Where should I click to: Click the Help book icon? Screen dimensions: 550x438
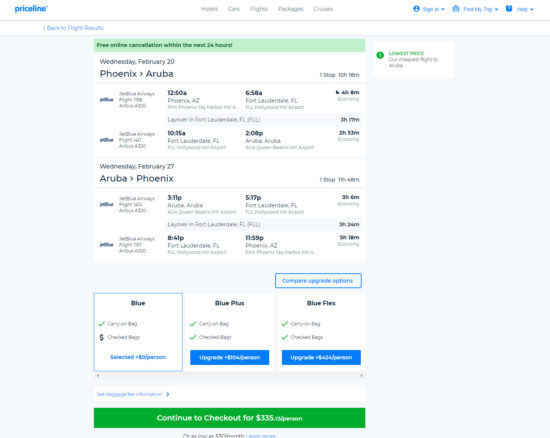pyautogui.click(x=509, y=9)
